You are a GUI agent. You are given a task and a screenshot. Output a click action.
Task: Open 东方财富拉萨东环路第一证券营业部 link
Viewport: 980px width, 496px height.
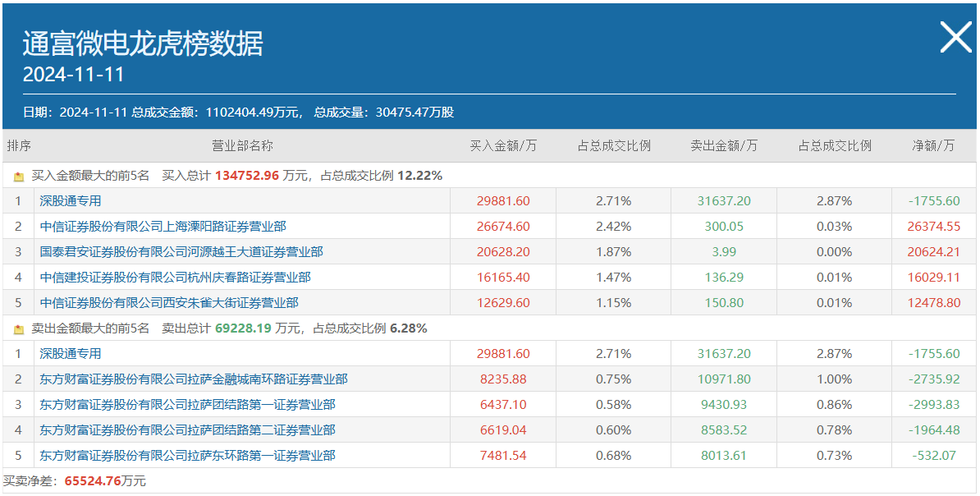pos(187,456)
